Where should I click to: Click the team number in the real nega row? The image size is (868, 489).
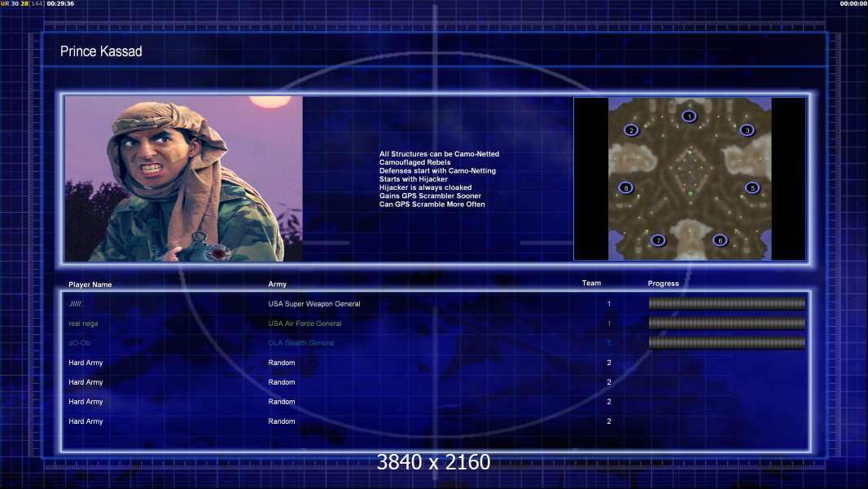[609, 324]
